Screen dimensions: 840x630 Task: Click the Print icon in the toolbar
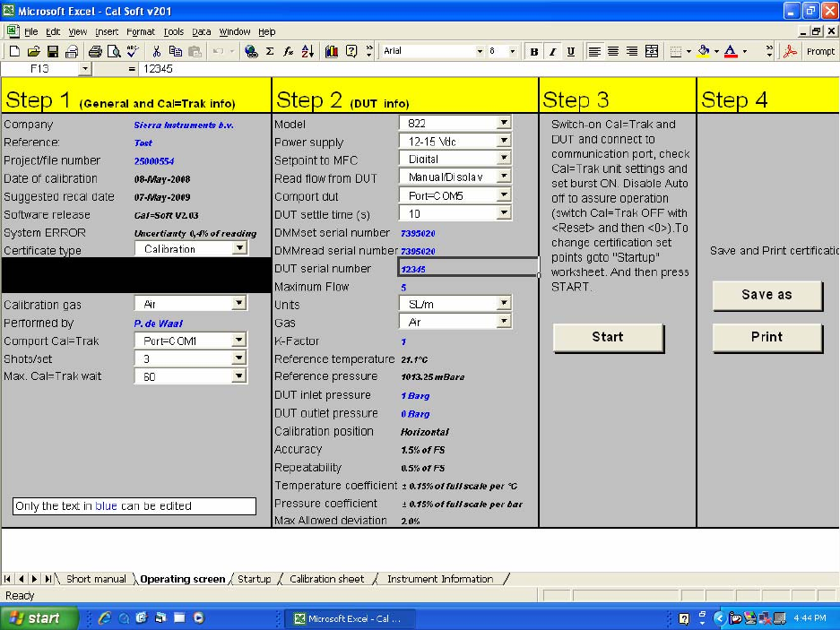pyautogui.click(x=95, y=51)
